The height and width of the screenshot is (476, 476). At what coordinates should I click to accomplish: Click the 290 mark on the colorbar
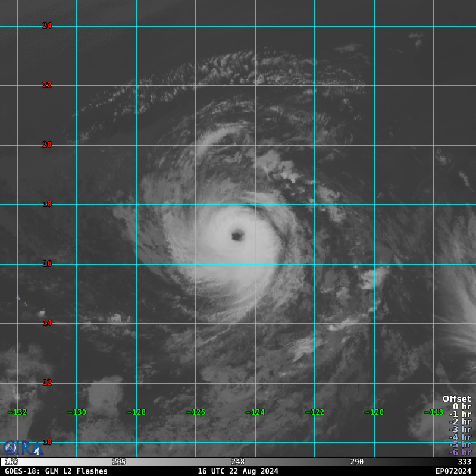(x=357, y=462)
